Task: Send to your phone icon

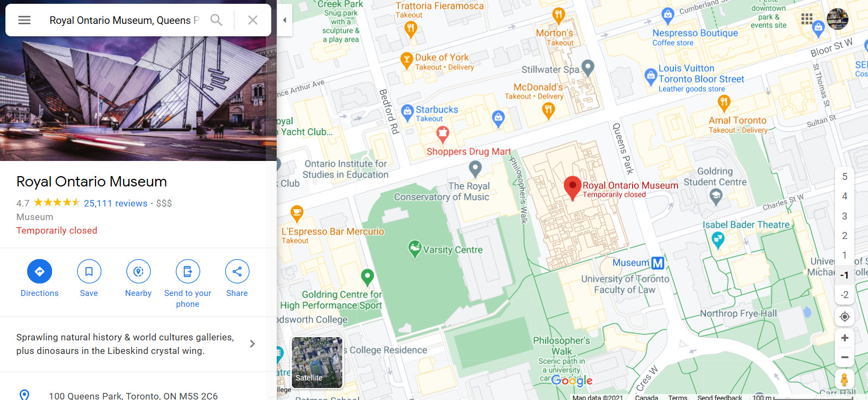Action: [x=188, y=272]
